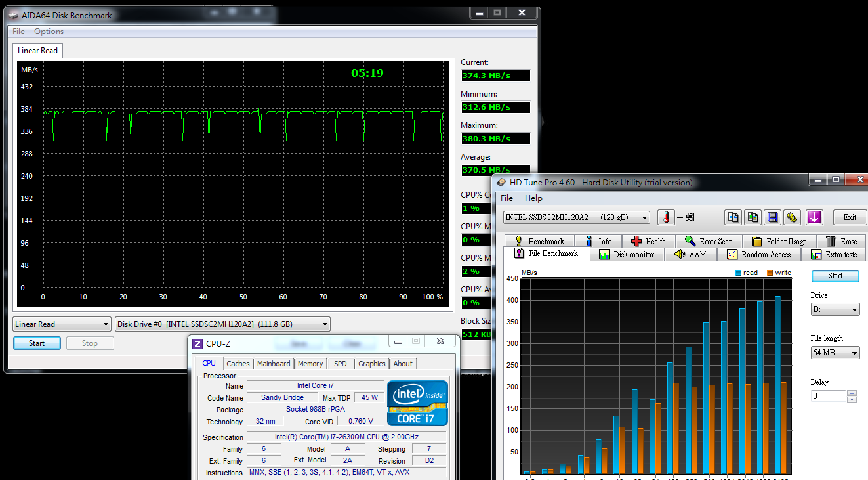Switch to the Caches tab in CPU-Z
Image resolution: width=868 pixels, height=480 pixels.
tap(238, 364)
